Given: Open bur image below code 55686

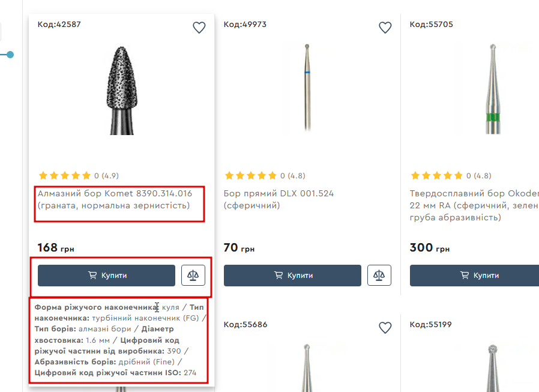Looking at the screenshot, I should pos(307,367).
